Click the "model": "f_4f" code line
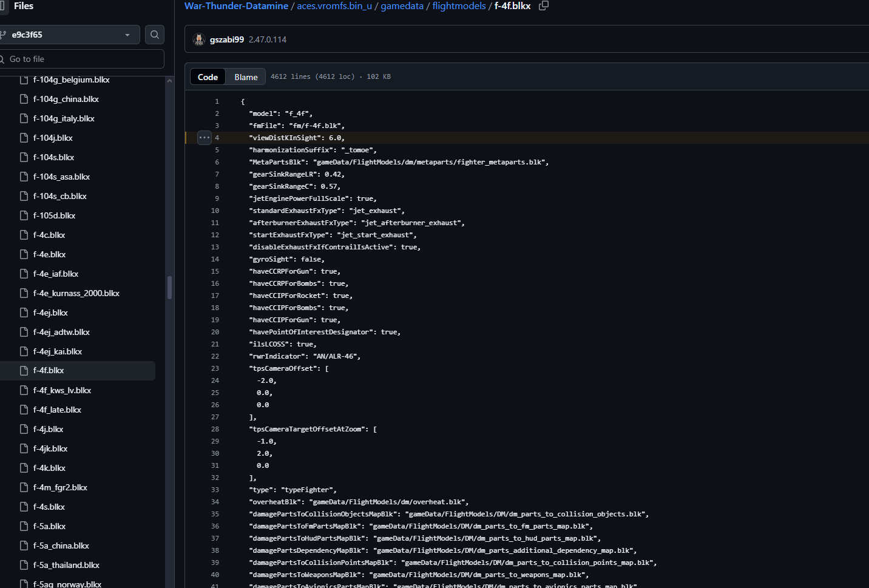This screenshot has height=588, width=869. (x=280, y=113)
